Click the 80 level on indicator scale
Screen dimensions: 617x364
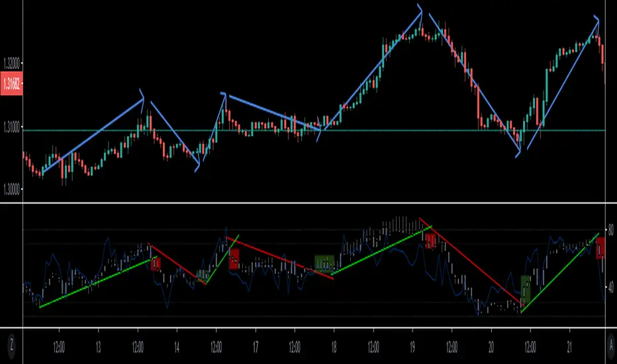[x=611, y=230]
